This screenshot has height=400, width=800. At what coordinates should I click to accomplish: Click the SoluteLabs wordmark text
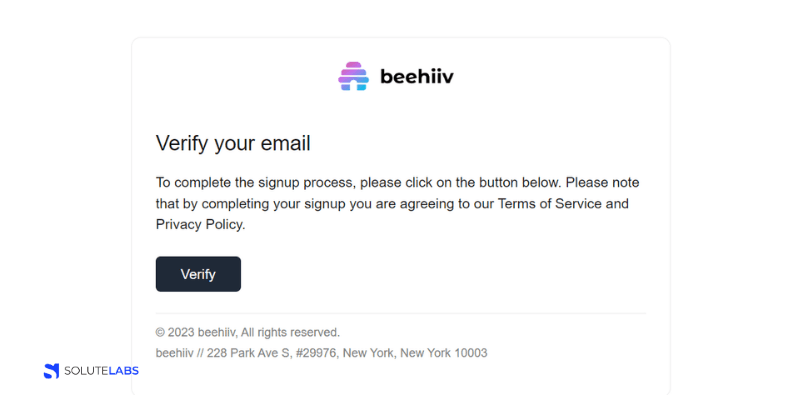tap(102, 371)
